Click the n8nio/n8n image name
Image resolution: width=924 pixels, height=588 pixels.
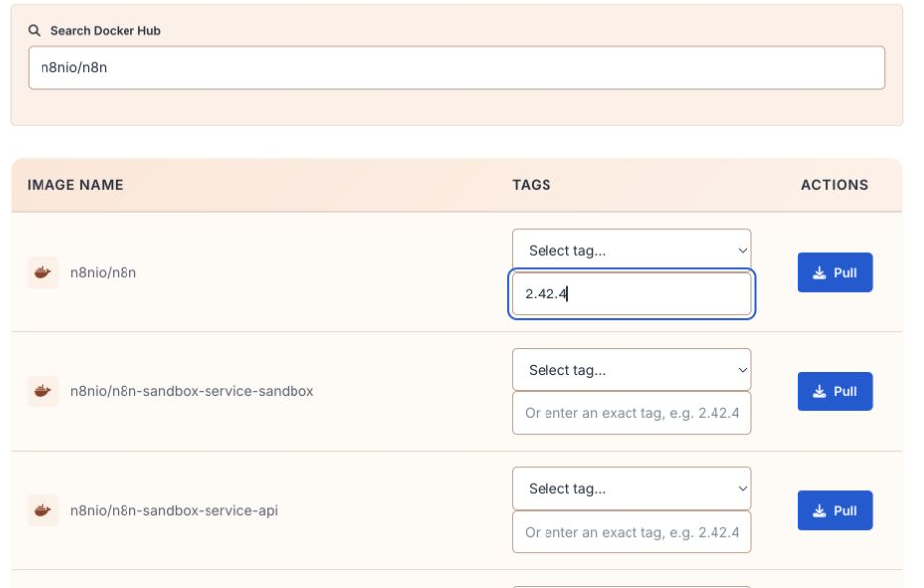pyautogui.click(x=103, y=272)
